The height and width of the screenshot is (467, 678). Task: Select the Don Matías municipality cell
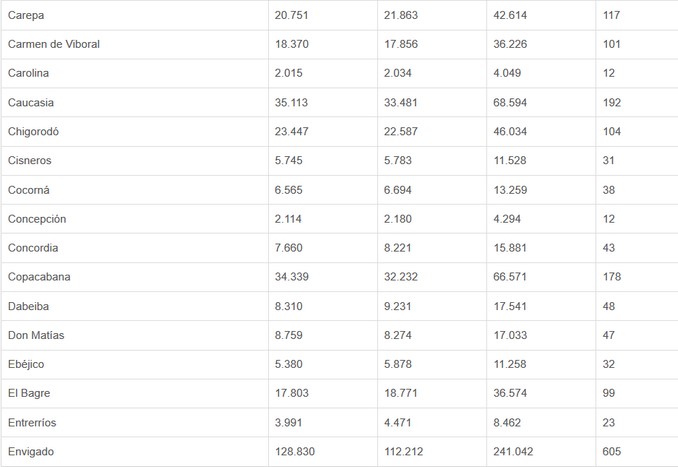(36, 335)
